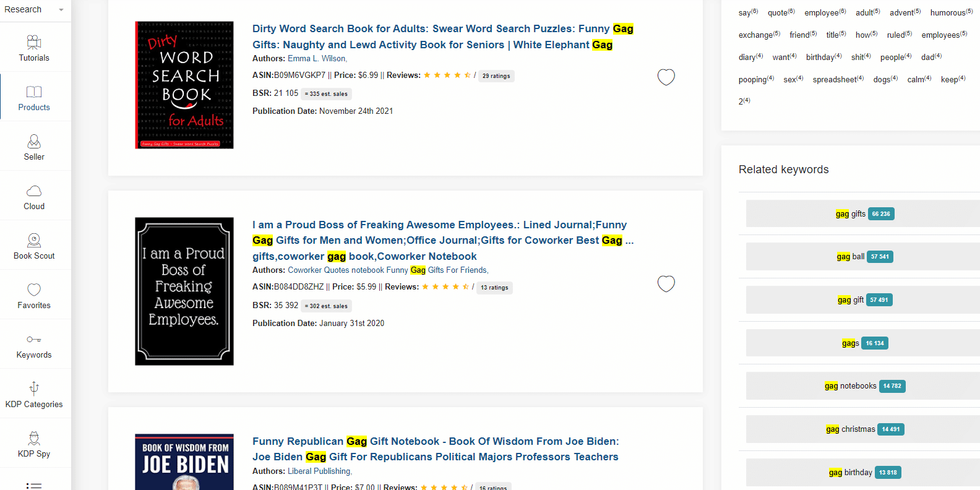Open KDP Categories from the sidebar

tap(34, 389)
